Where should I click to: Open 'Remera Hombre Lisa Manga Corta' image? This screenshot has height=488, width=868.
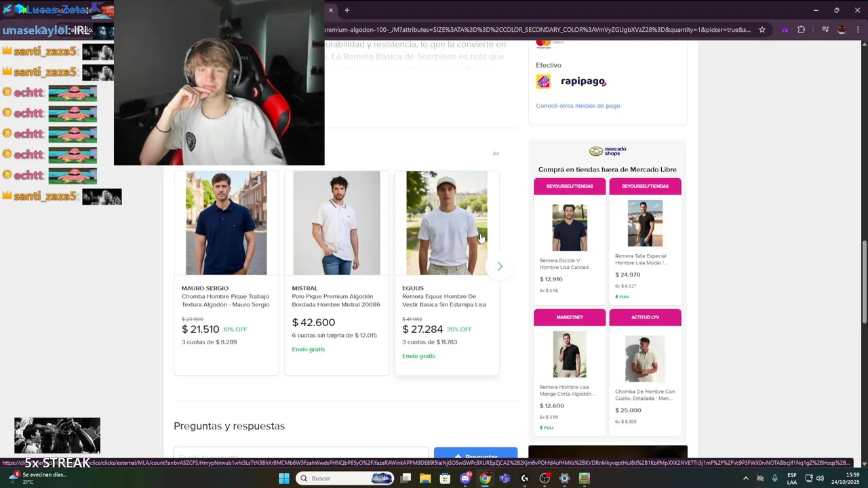(x=570, y=354)
